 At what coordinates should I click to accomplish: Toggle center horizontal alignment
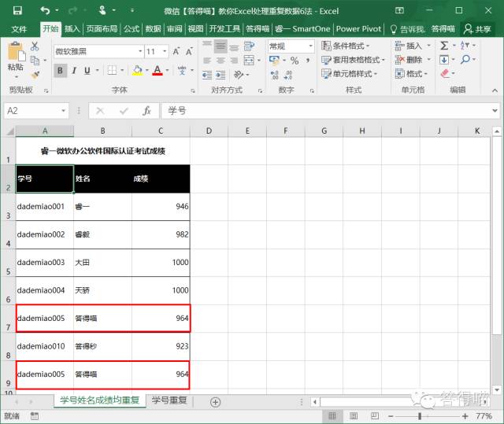[220, 61]
